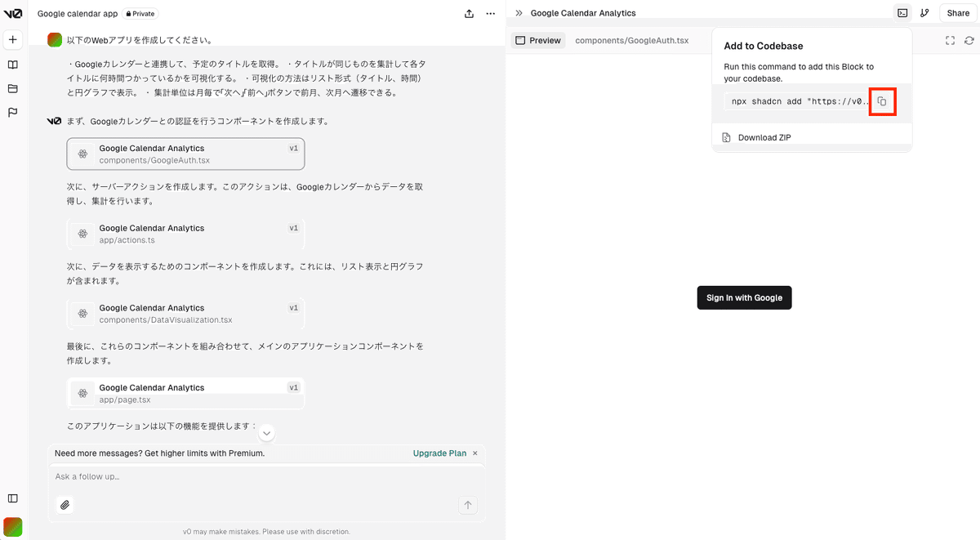The width and height of the screenshot is (980, 540).
Task: Click the Google calendar app chat title
Action: [78, 14]
